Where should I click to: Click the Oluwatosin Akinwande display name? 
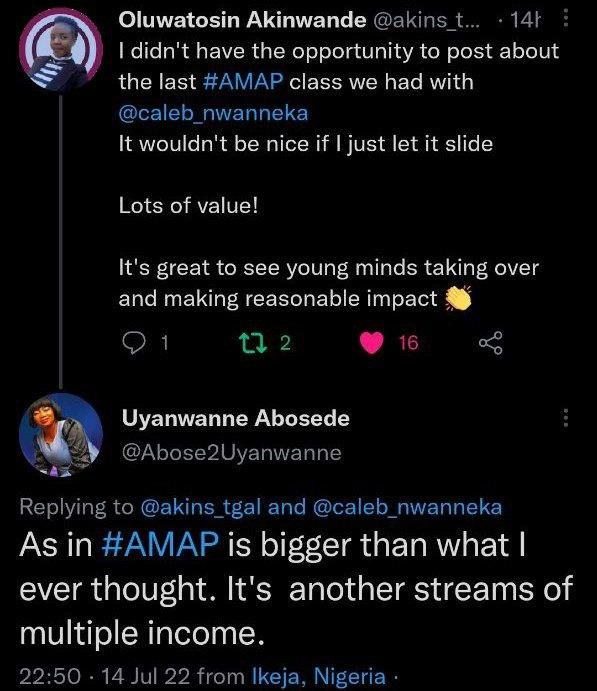click(242, 20)
